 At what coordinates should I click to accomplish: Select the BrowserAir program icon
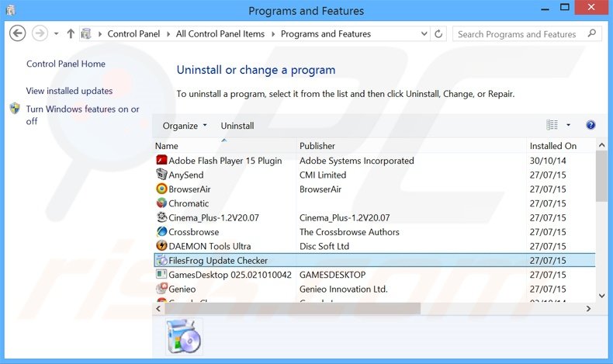pyautogui.click(x=161, y=189)
